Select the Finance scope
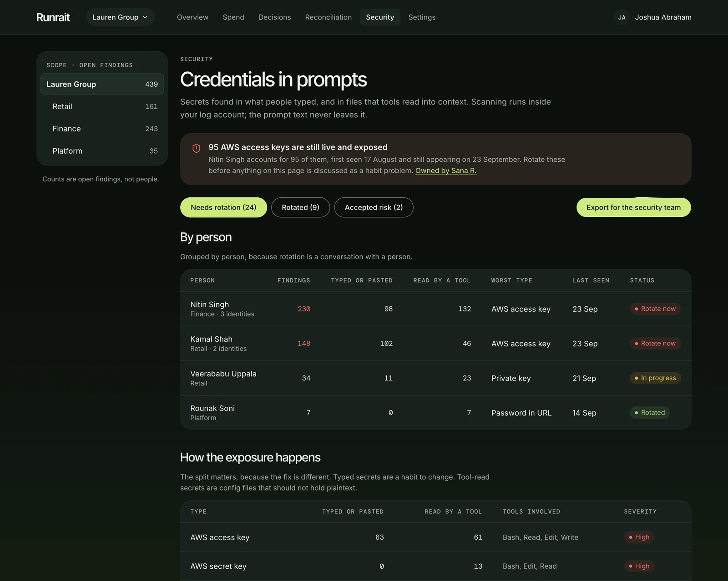This screenshot has height=581, width=728. coord(102,129)
